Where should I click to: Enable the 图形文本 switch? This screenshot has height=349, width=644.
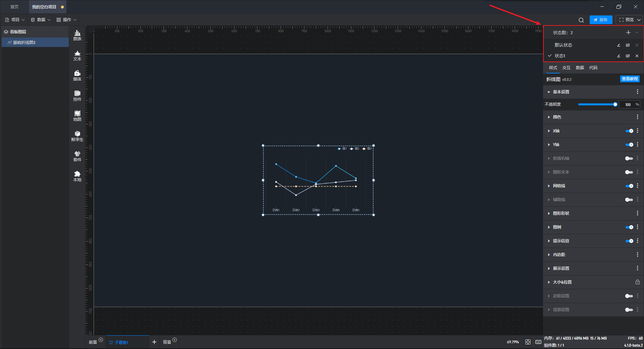[x=629, y=172]
